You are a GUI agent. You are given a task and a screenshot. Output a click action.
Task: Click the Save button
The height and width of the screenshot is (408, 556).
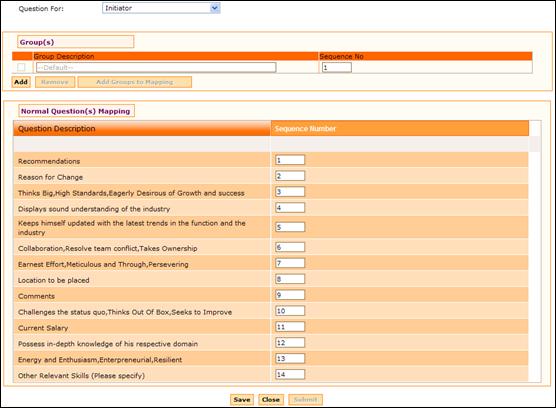[242, 399]
